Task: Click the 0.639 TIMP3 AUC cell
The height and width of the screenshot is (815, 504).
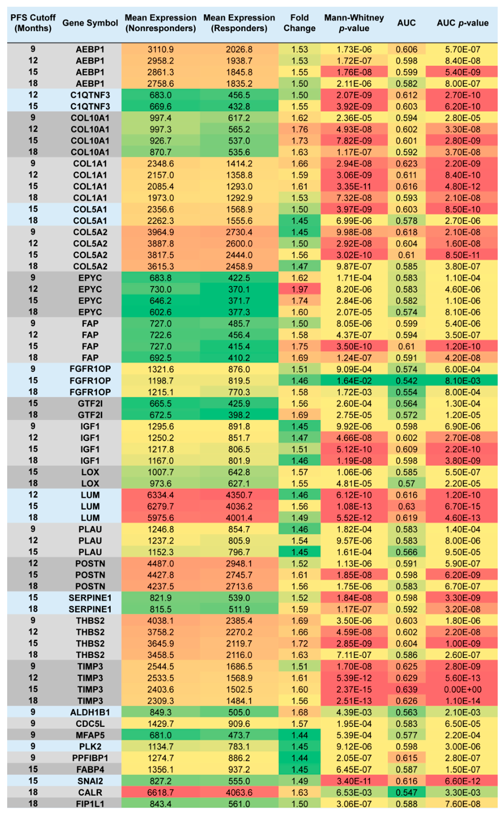Action: (x=406, y=689)
